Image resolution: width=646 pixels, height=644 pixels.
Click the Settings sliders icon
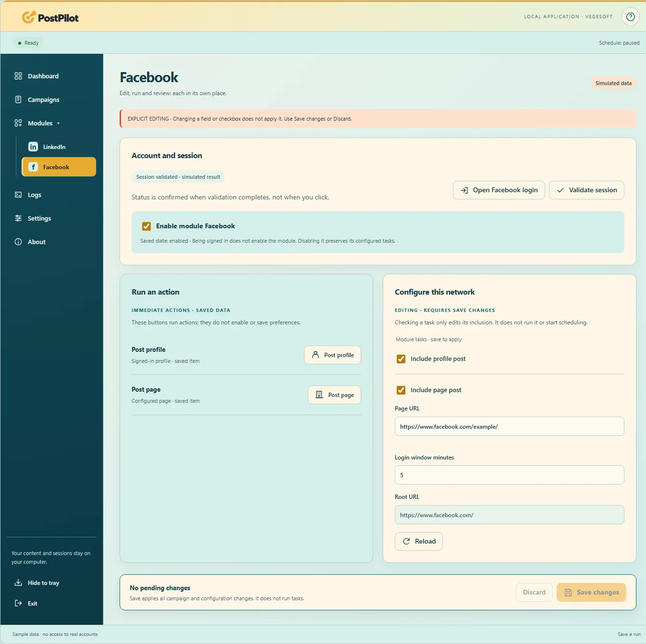point(18,218)
